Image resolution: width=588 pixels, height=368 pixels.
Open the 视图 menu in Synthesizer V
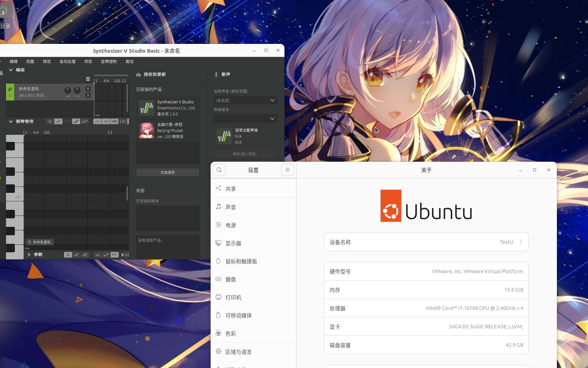30,62
